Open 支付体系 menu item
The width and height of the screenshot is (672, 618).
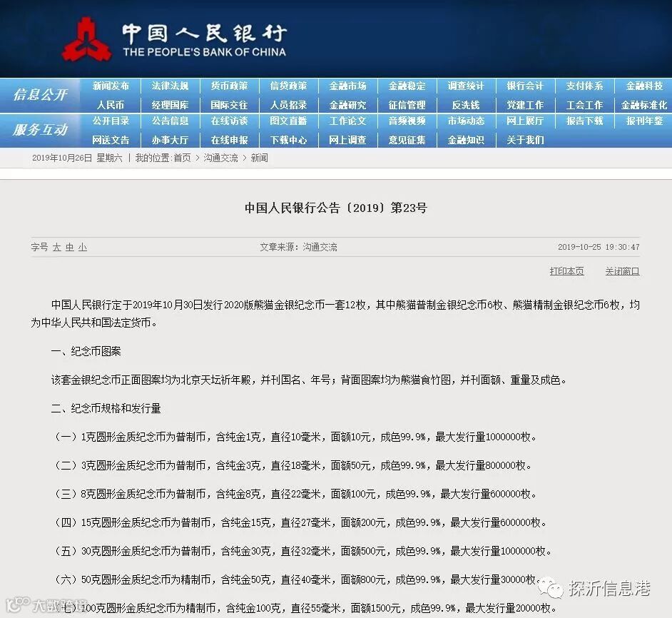click(584, 86)
